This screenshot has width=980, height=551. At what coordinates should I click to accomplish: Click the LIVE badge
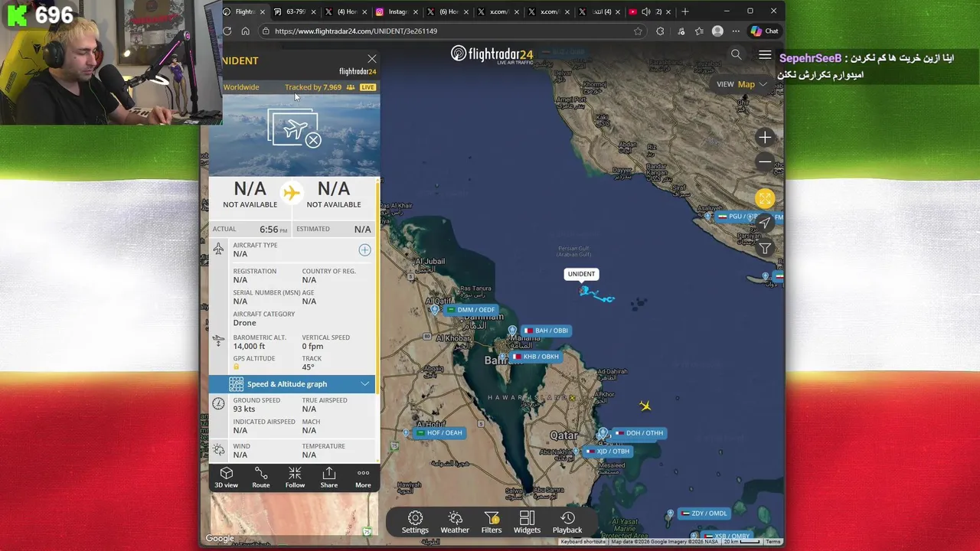[x=368, y=87]
